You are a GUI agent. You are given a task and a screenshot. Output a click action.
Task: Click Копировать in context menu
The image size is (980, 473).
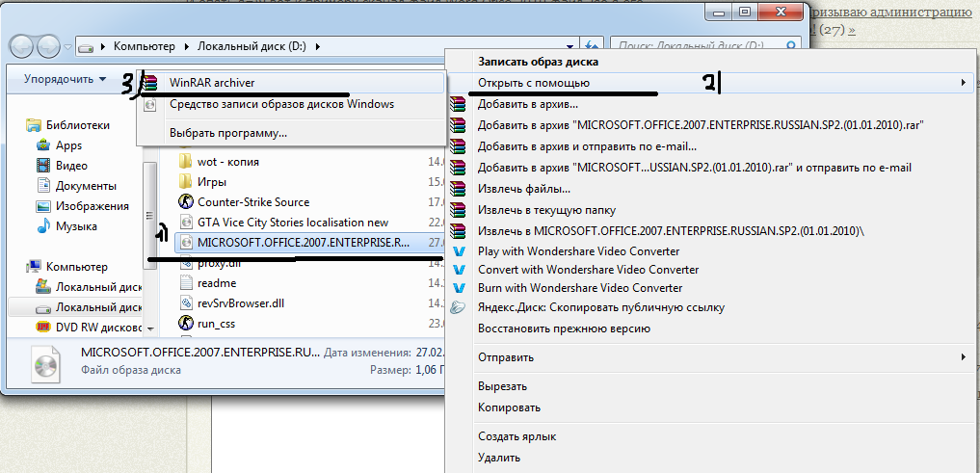click(509, 407)
